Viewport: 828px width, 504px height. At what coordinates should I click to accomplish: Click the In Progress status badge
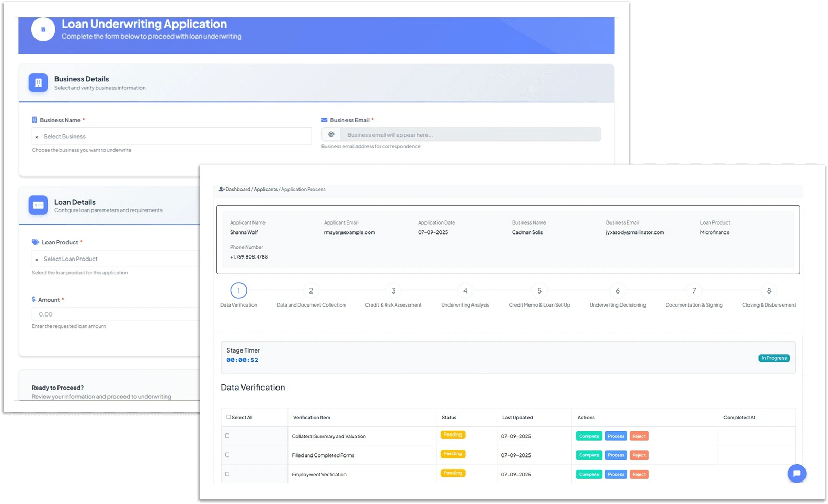(x=774, y=358)
